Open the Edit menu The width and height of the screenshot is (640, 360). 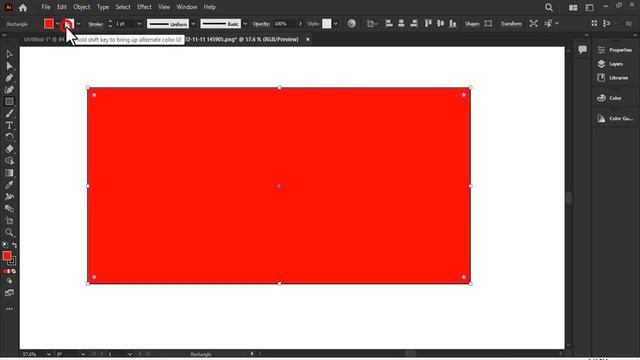62,7
